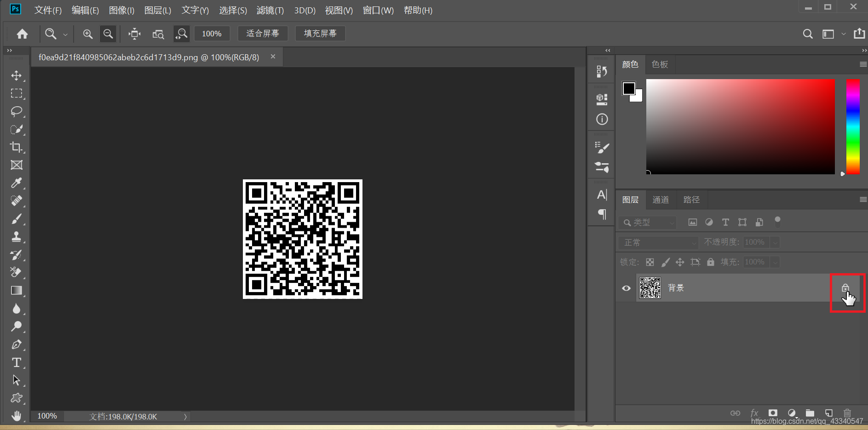Open the 文件(F) menu
The height and width of the screenshot is (430, 868).
tap(48, 10)
